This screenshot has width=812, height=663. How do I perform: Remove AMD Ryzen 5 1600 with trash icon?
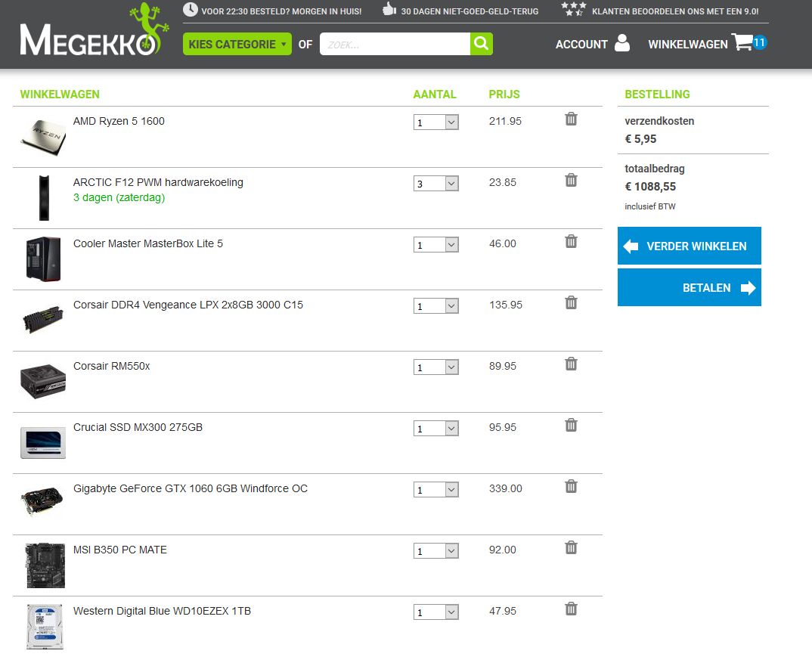point(571,119)
